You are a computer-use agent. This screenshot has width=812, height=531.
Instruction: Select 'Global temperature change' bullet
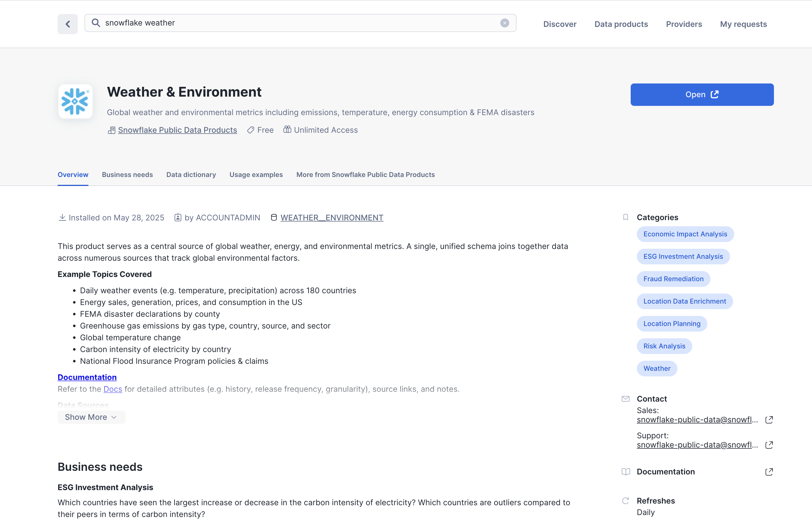[x=130, y=338]
